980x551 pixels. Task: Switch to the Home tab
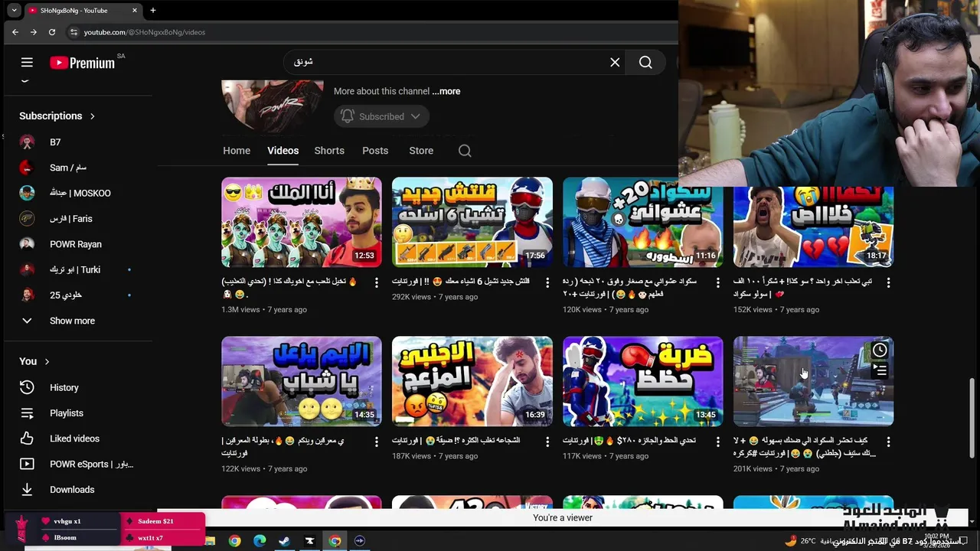(237, 151)
